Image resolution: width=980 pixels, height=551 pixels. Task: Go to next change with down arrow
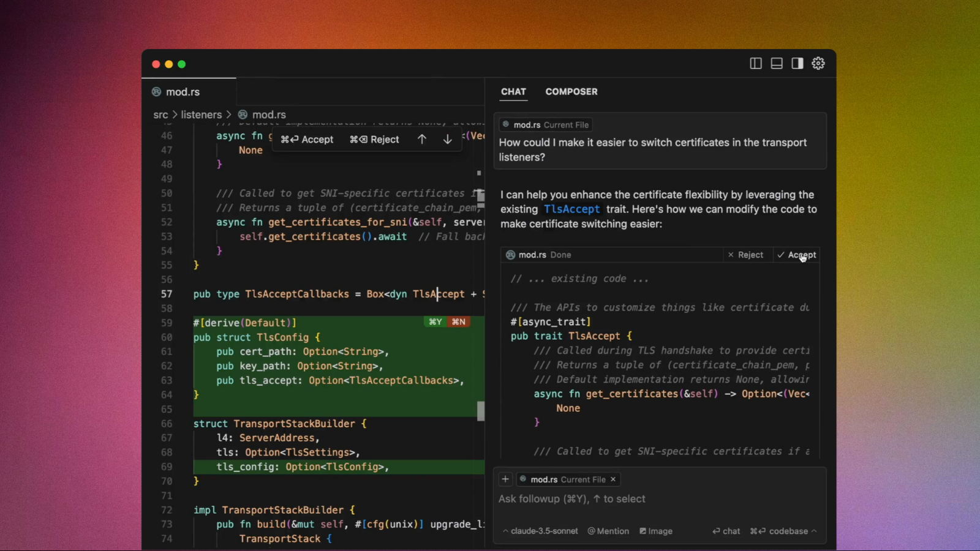[x=448, y=140]
